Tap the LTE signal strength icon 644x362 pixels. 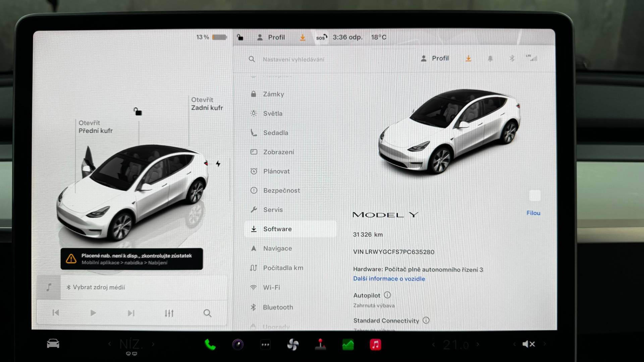coord(532,58)
